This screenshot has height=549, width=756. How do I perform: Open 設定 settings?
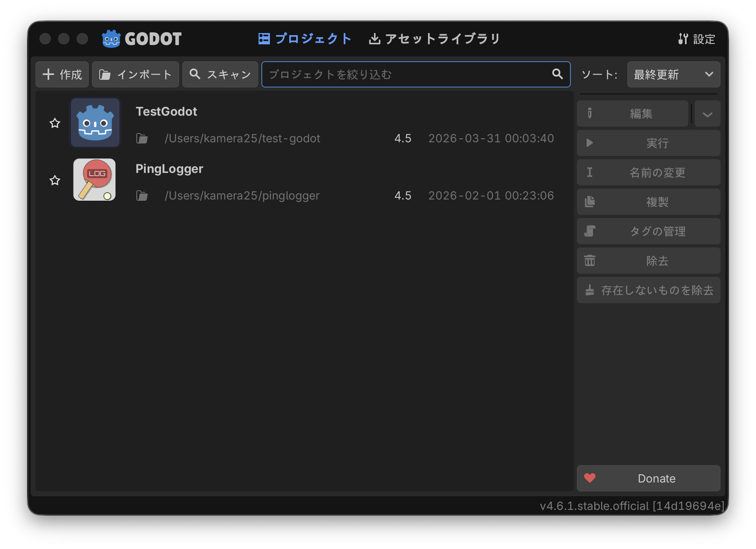[697, 39]
